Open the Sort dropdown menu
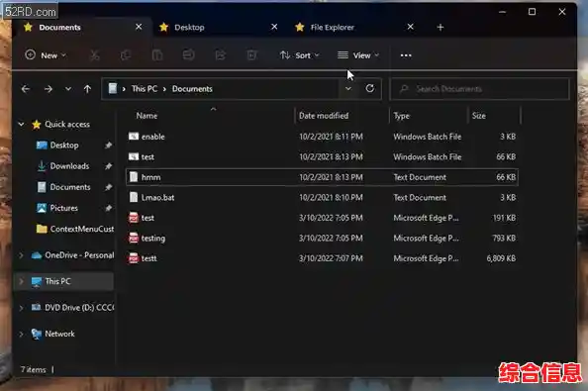The height and width of the screenshot is (391, 588). click(x=299, y=55)
